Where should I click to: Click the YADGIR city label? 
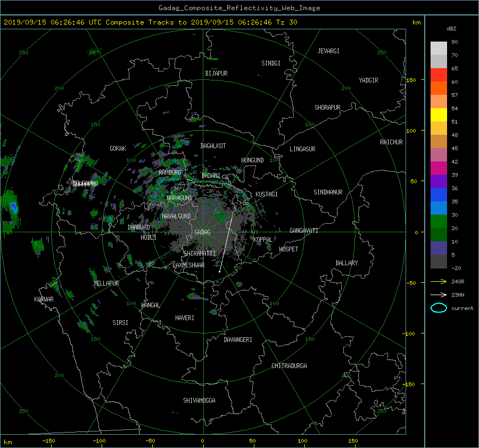368,80
